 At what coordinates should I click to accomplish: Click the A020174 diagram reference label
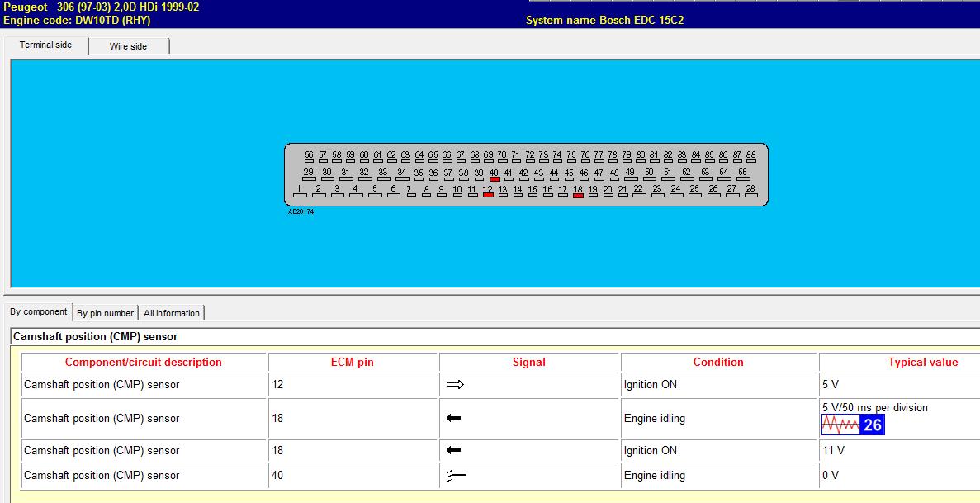coord(301,212)
